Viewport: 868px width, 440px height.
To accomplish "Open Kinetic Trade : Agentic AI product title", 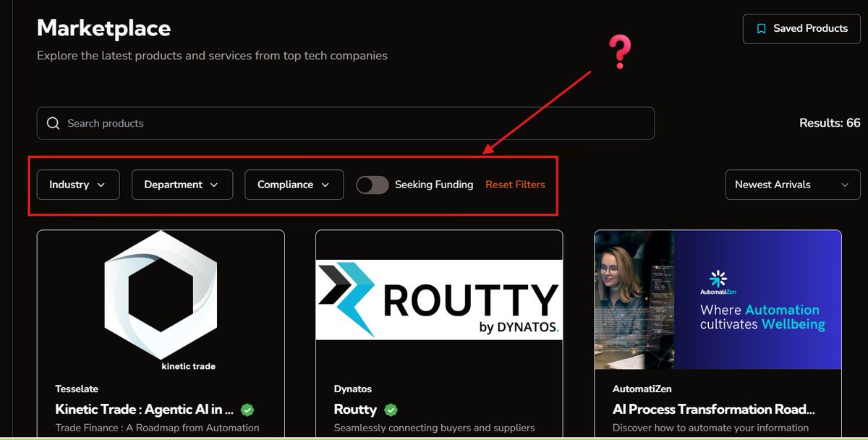I will pyautogui.click(x=145, y=409).
